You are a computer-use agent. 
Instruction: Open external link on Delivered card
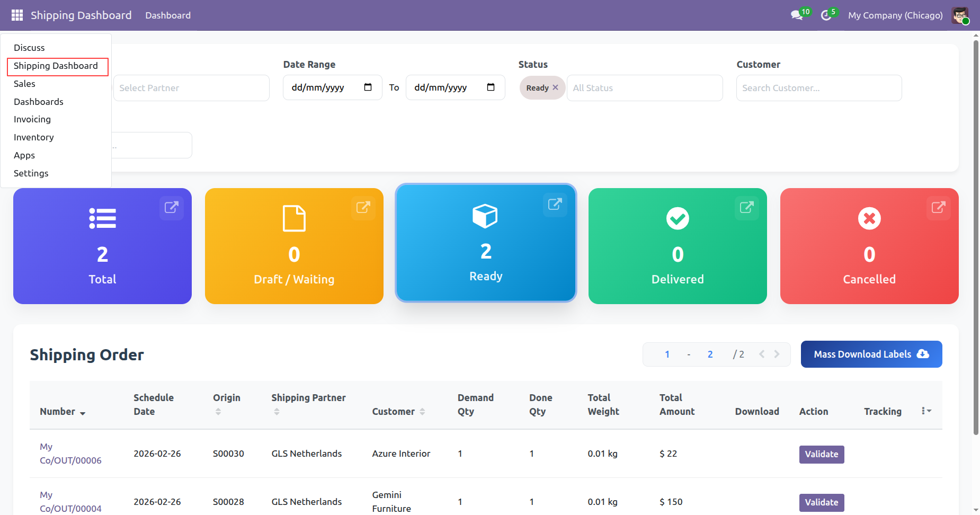point(746,207)
